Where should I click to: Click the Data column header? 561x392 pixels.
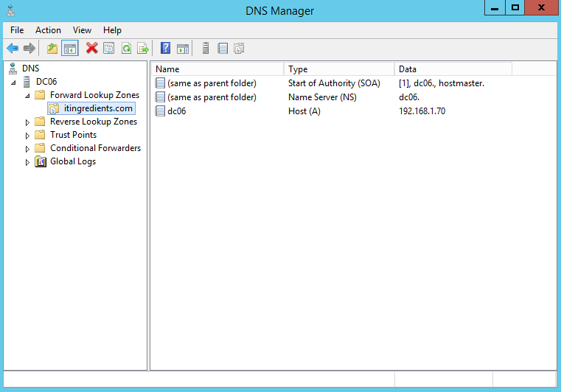pos(452,69)
